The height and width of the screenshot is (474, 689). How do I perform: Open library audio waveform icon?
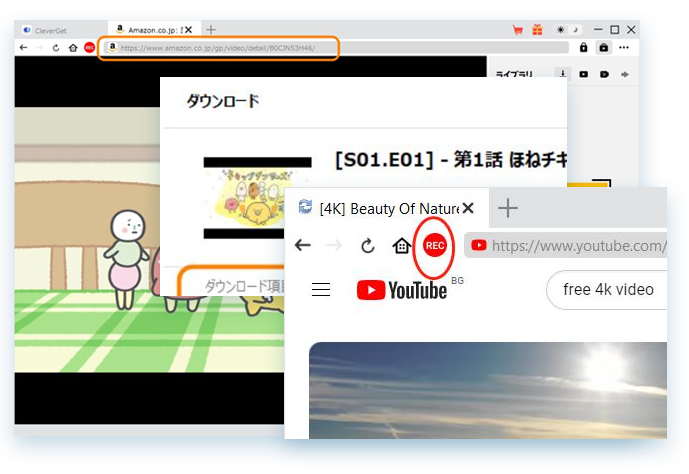click(x=625, y=74)
